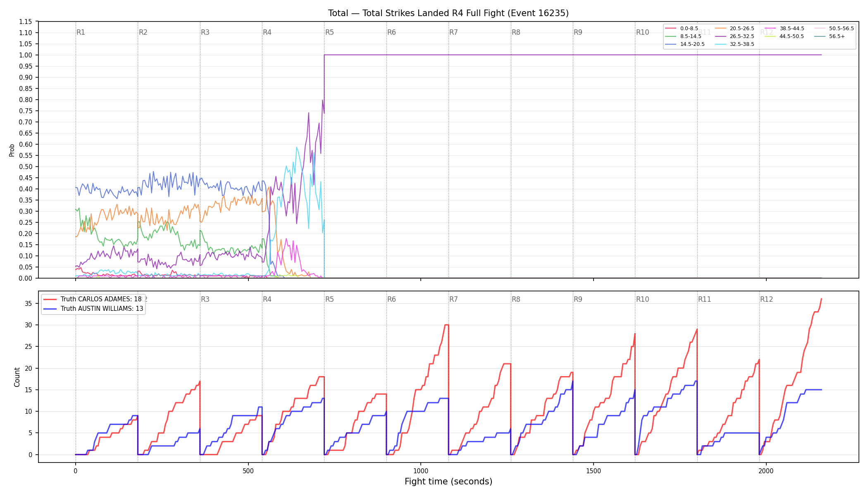Click the 35 tick on the Count axis
The height and width of the screenshot is (496, 868).
point(29,303)
